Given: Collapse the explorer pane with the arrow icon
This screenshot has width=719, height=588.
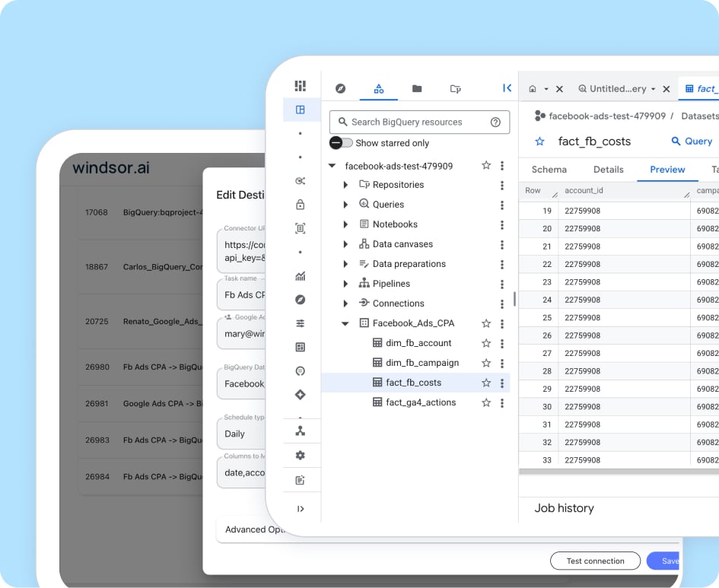Looking at the screenshot, I should point(507,88).
